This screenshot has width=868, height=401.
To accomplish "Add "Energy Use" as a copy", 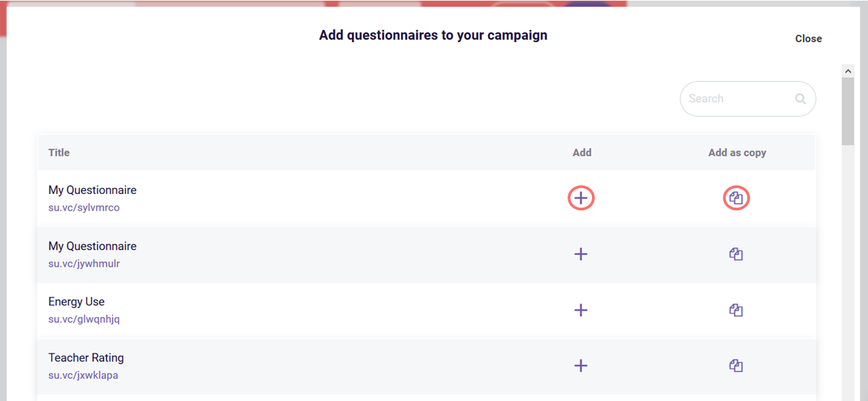I will click(736, 310).
